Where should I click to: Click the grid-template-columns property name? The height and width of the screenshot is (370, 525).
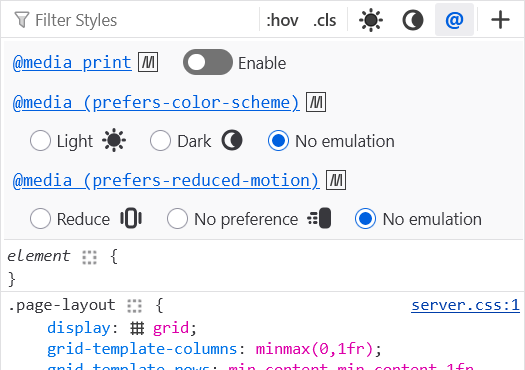coord(142,349)
